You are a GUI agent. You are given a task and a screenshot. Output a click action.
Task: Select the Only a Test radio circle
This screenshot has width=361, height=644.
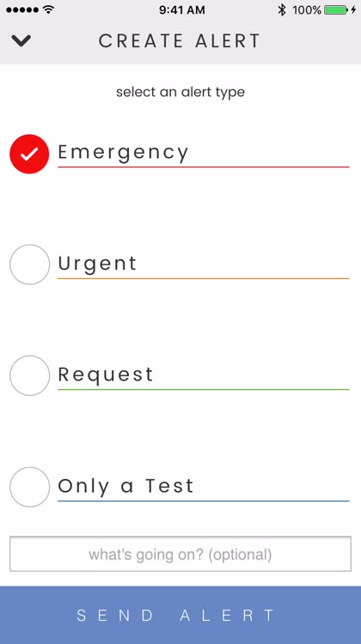(x=29, y=487)
